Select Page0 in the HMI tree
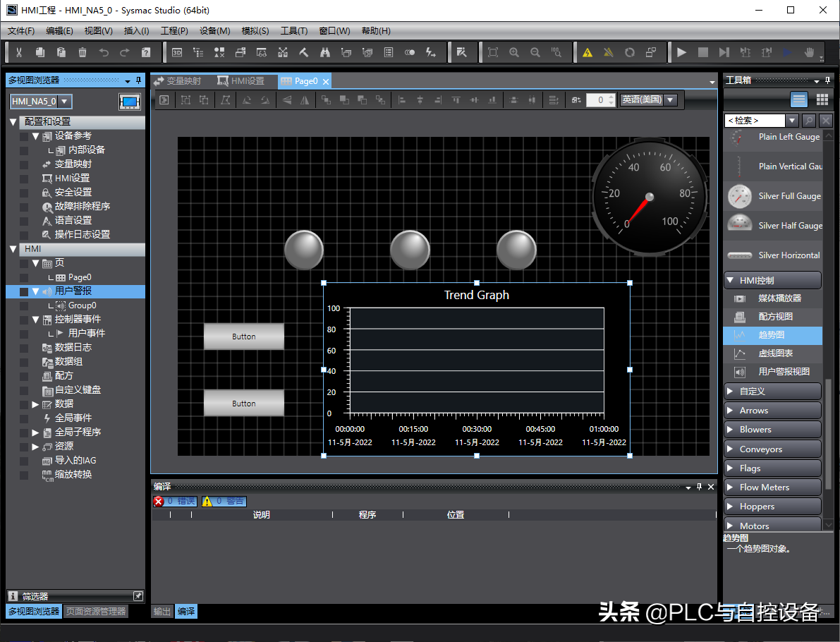Screen dimensions: 840x642 click(79, 277)
